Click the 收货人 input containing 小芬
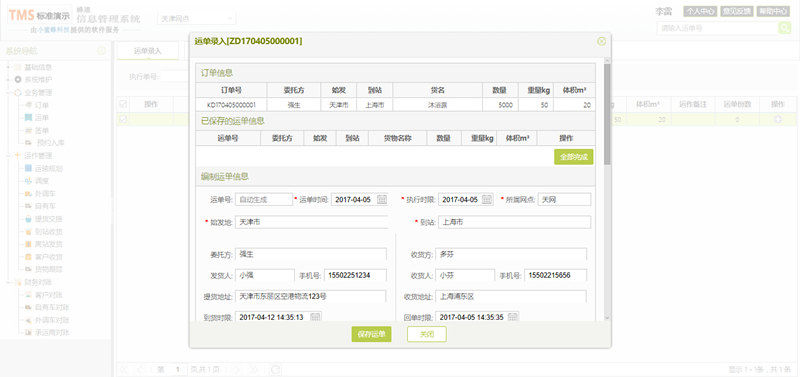This screenshot has height=377, width=800. pos(465,275)
